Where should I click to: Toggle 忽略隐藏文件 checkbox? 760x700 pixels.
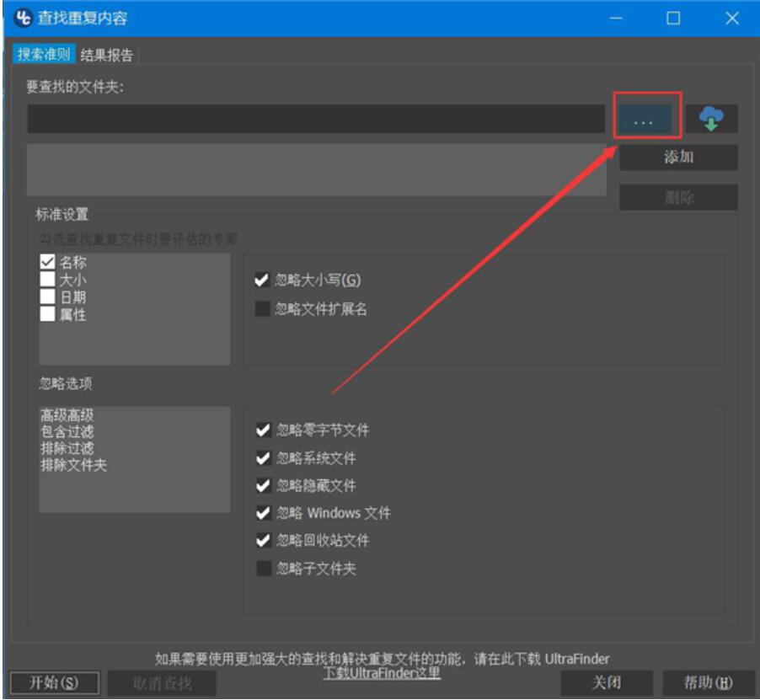[263, 485]
